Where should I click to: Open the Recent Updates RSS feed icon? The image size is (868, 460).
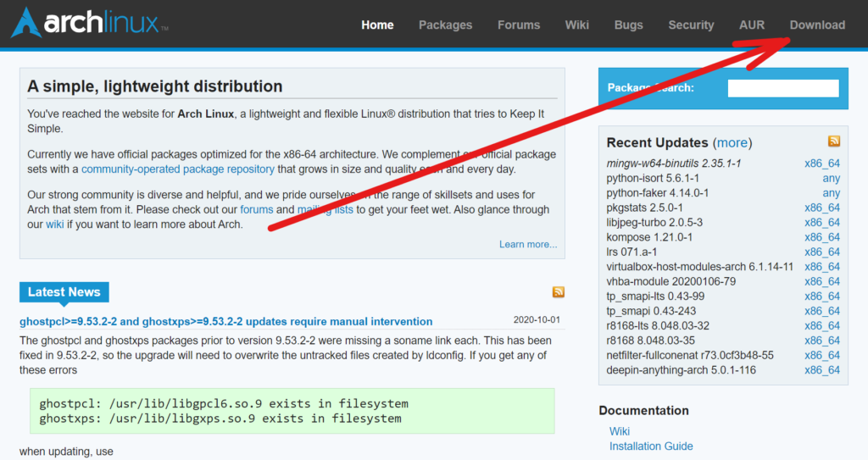pos(834,141)
